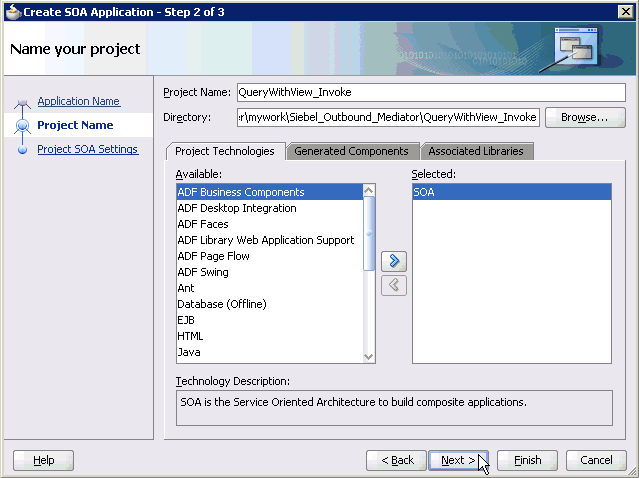
Task: Open Help for this wizard
Action: pyautogui.click(x=44, y=460)
